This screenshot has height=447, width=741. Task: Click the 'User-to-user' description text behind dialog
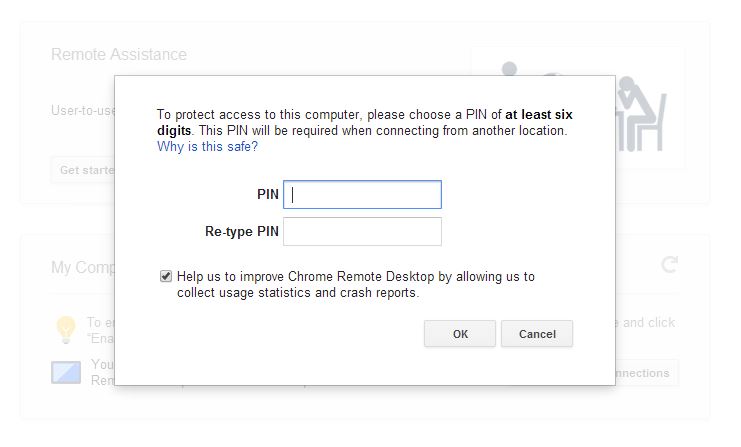[82, 110]
